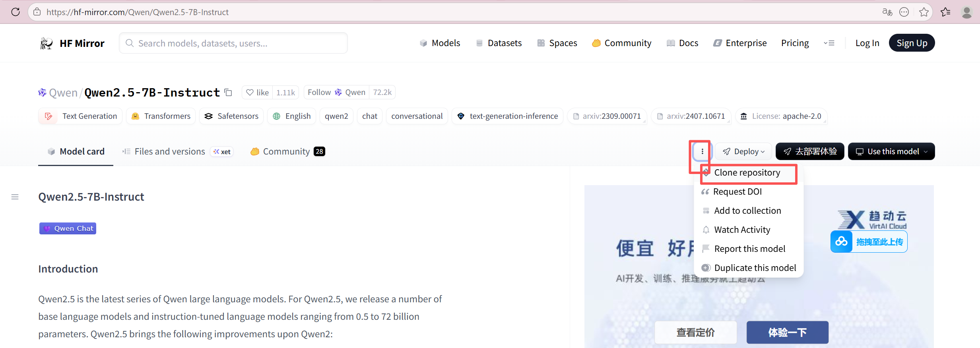The image size is (980, 348).
Task: Open the browser translate icon
Action: point(887,12)
